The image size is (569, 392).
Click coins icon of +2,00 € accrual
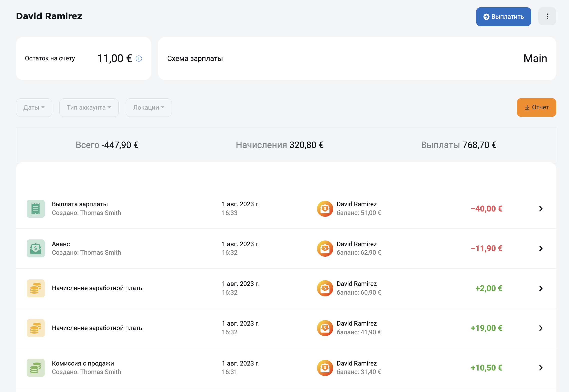coord(36,288)
